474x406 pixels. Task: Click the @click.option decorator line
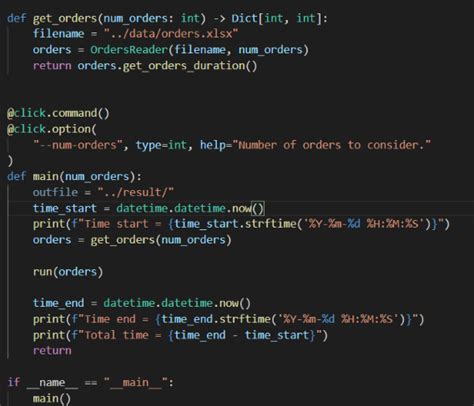[x=52, y=129]
